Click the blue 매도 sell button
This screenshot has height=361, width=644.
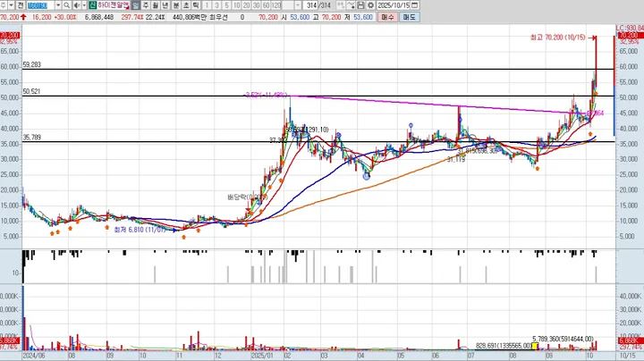tap(410, 17)
